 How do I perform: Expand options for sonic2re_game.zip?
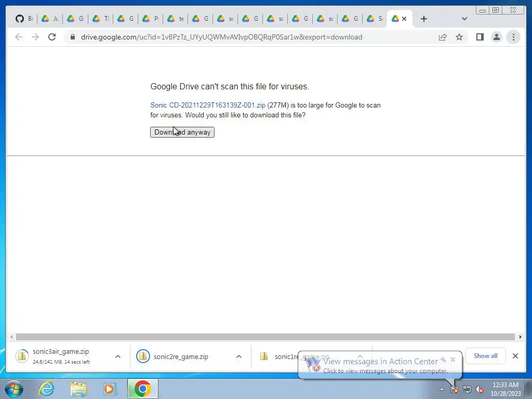point(239,356)
